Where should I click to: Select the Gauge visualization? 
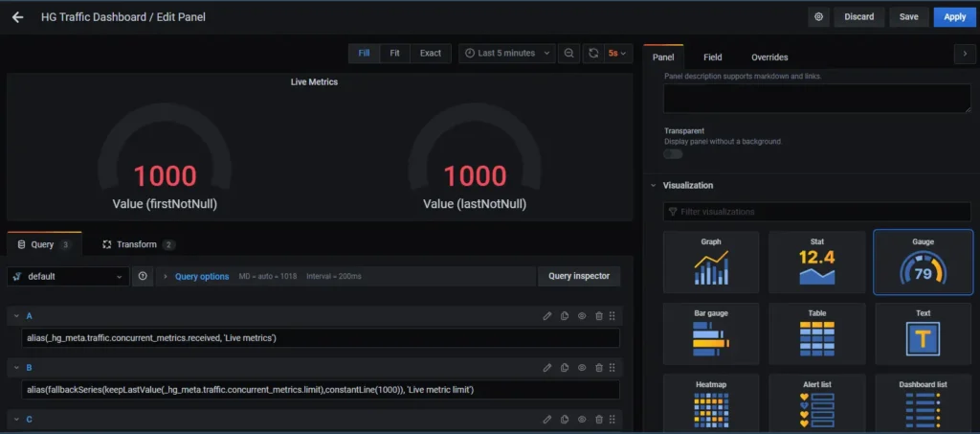tap(924, 262)
